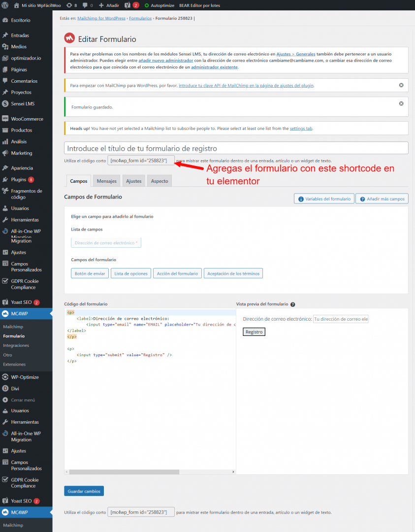This screenshot has width=415, height=532.
Task: Click the Plugins plug icon
Action: [x=5, y=179]
